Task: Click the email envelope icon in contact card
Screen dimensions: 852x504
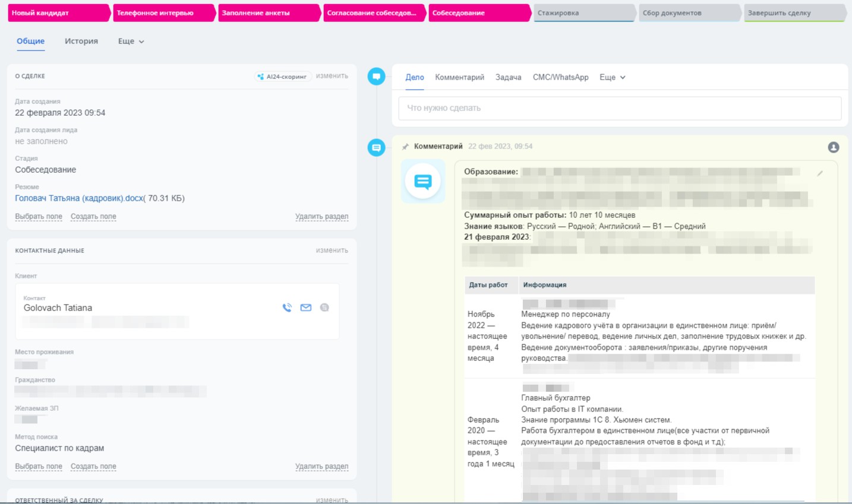Action: [306, 308]
